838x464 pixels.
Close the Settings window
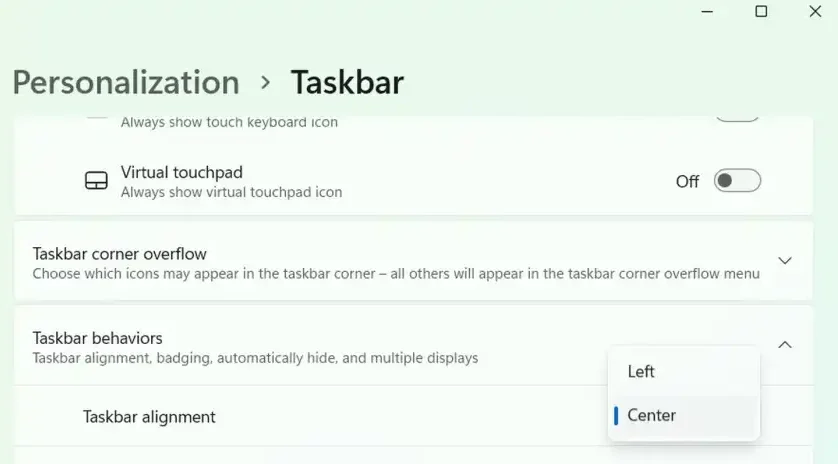815,11
